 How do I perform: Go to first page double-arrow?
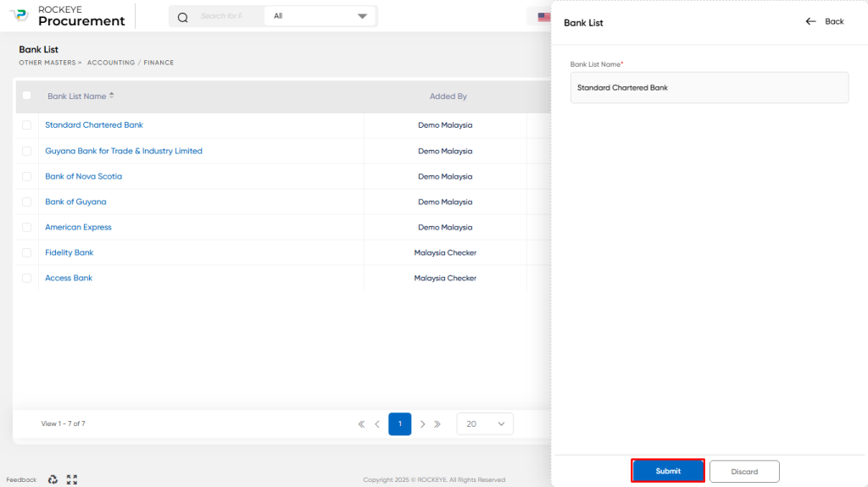point(361,424)
